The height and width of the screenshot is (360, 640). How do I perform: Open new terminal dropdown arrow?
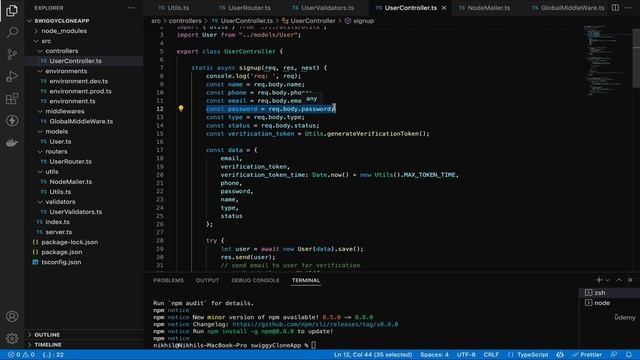(608, 280)
